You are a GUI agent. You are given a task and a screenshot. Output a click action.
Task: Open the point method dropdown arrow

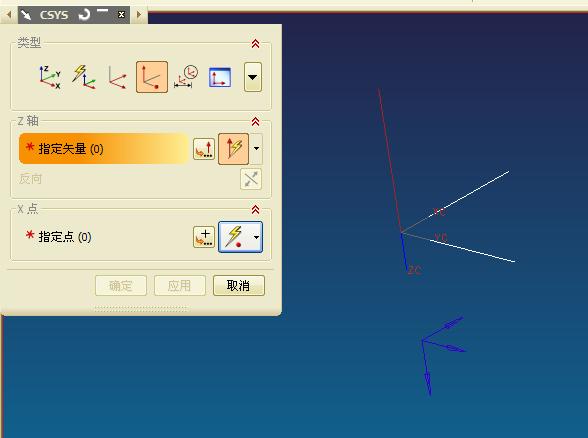pyautogui.click(x=256, y=237)
